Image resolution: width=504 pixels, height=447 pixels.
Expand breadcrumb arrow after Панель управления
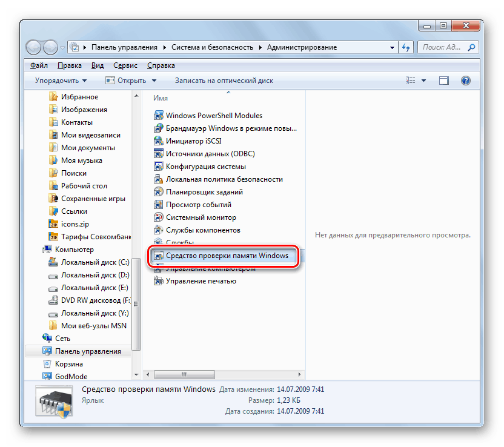tap(164, 48)
